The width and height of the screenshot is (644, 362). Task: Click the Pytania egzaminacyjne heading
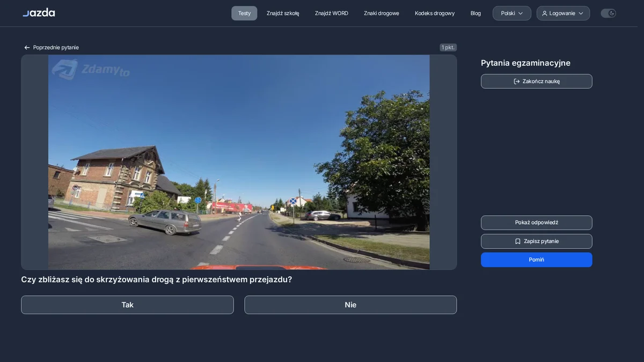pyautogui.click(x=525, y=63)
